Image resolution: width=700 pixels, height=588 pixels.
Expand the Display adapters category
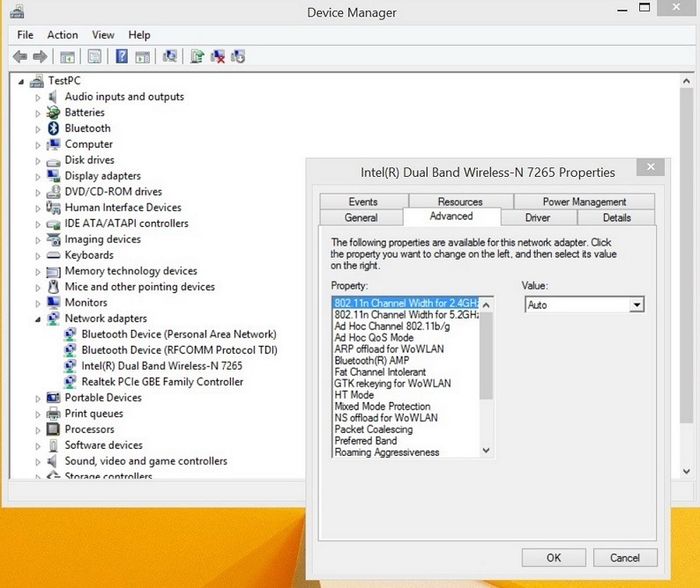tap(39, 176)
